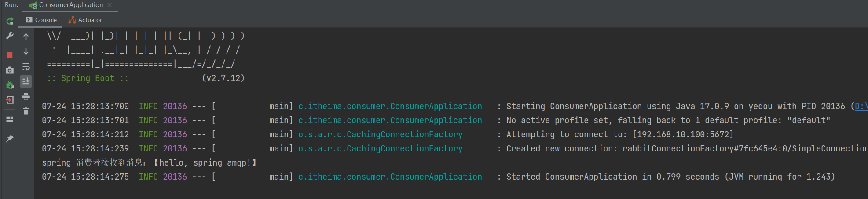Click the Run: tool window label
Viewport: 868px width, 199px height.
(x=11, y=5)
